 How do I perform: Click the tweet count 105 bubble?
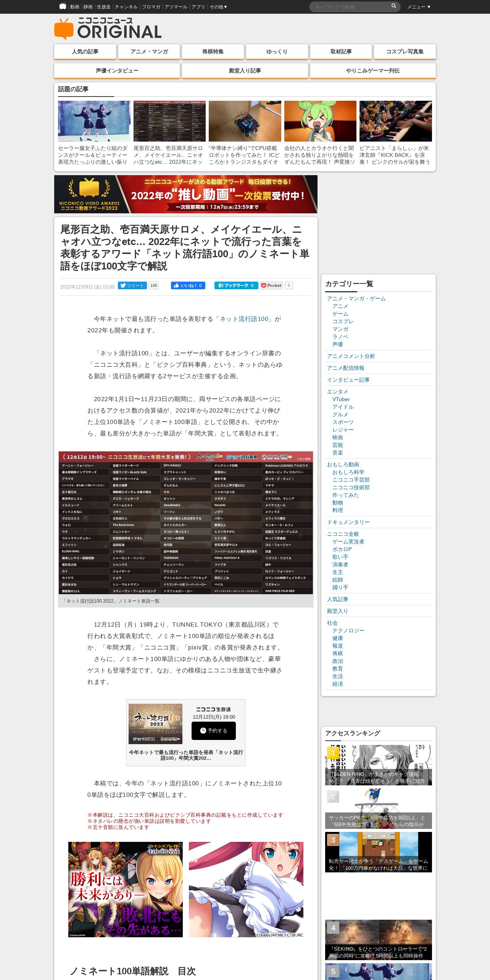point(154,285)
